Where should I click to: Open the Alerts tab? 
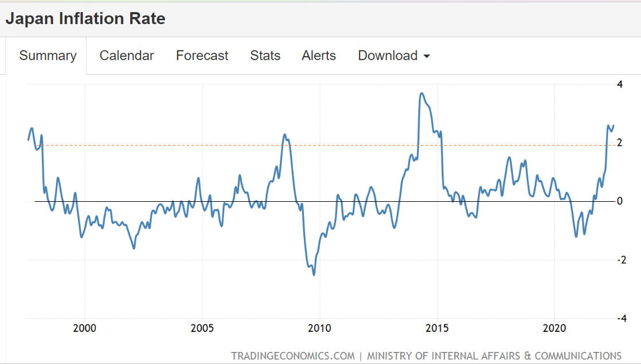tap(319, 56)
